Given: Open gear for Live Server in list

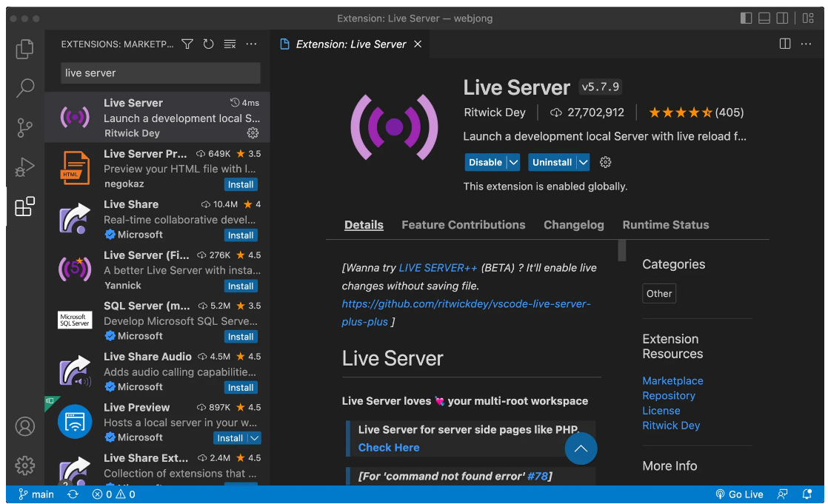Looking at the screenshot, I should click(253, 133).
